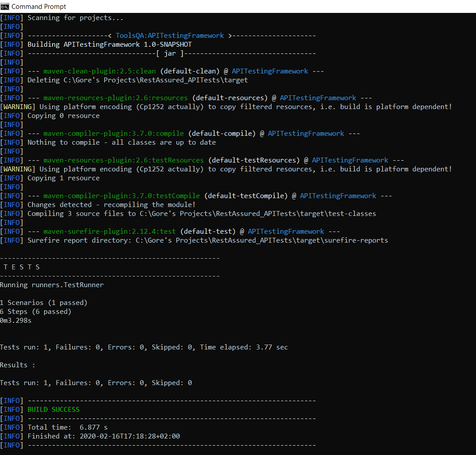Click maven-resources-plugin:2.6:testResources plugin name
Image resolution: width=476 pixels, height=455 pixels.
coord(123,160)
